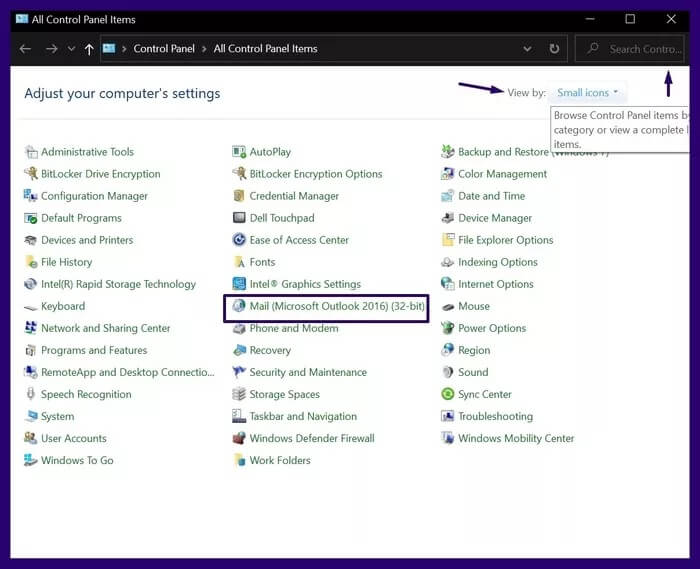Open the Power Options icon

[448, 328]
